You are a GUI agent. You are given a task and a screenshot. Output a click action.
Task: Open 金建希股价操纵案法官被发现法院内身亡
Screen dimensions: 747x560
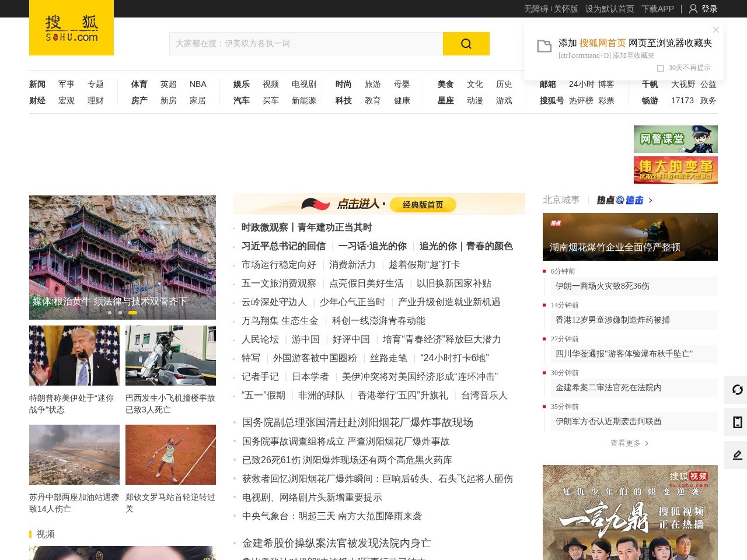337,543
